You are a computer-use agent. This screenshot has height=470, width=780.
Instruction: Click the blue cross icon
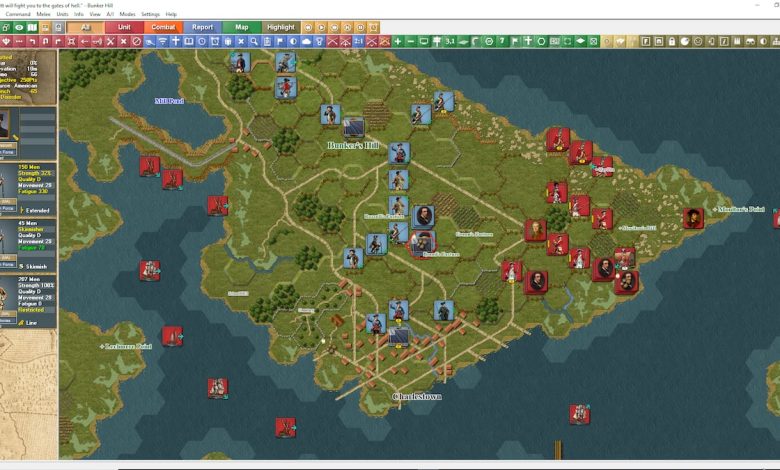176,42
